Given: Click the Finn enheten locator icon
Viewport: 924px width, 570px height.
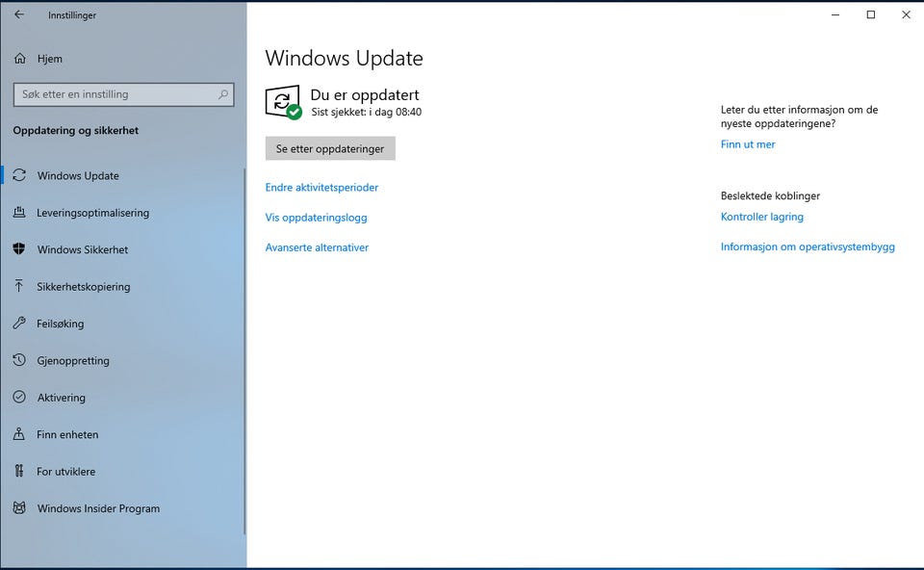Looking at the screenshot, I should pos(19,434).
